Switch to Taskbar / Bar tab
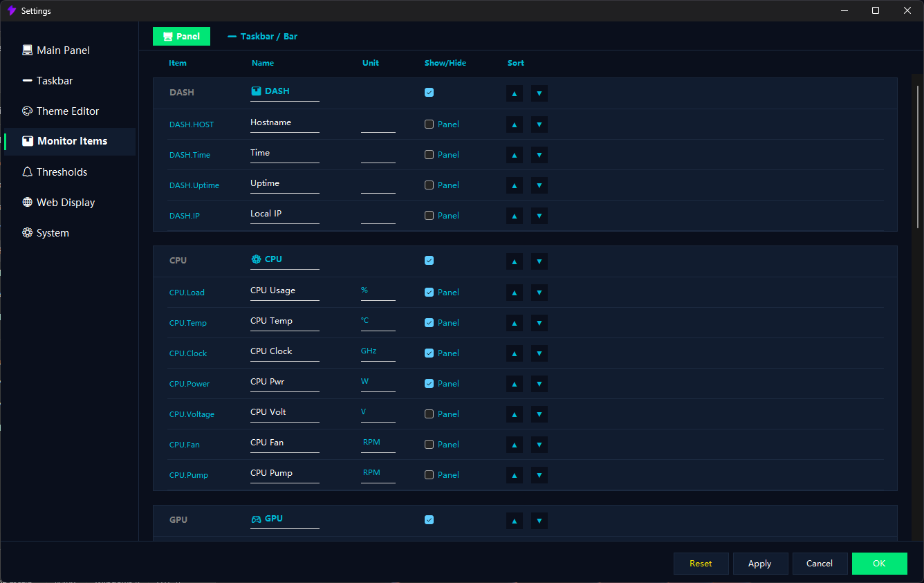This screenshot has width=924, height=583. [x=263, y=37]
